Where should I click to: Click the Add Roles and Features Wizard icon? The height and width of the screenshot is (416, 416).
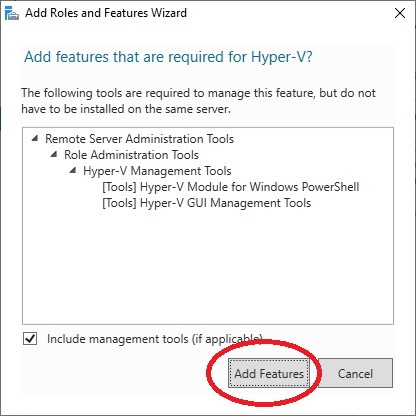coord(12,13)
